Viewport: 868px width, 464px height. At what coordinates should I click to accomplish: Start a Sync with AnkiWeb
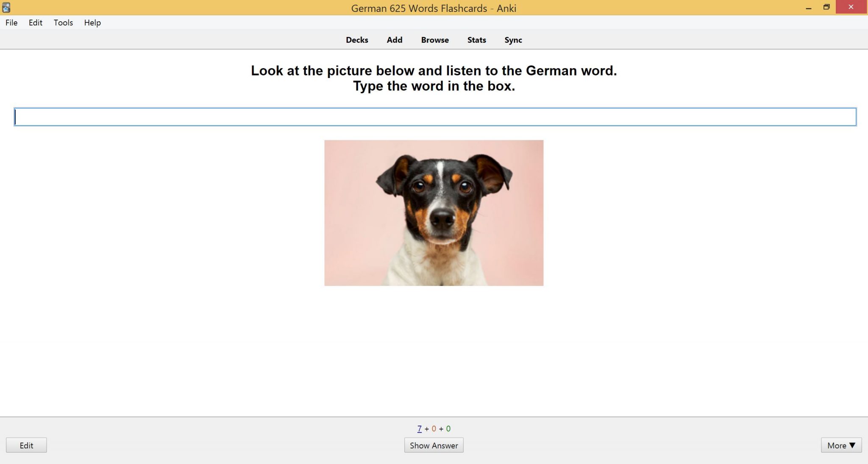tap(513, 40)
